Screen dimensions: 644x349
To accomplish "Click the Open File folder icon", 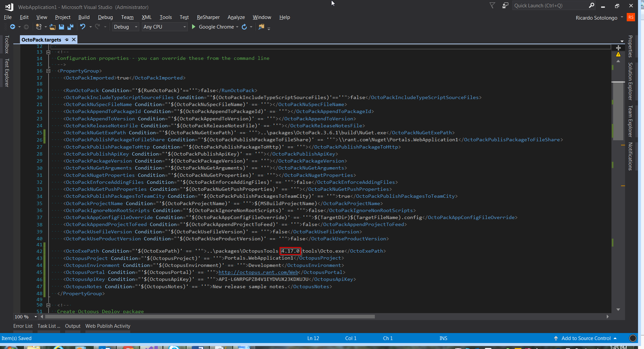I will (x=53, y=27).
